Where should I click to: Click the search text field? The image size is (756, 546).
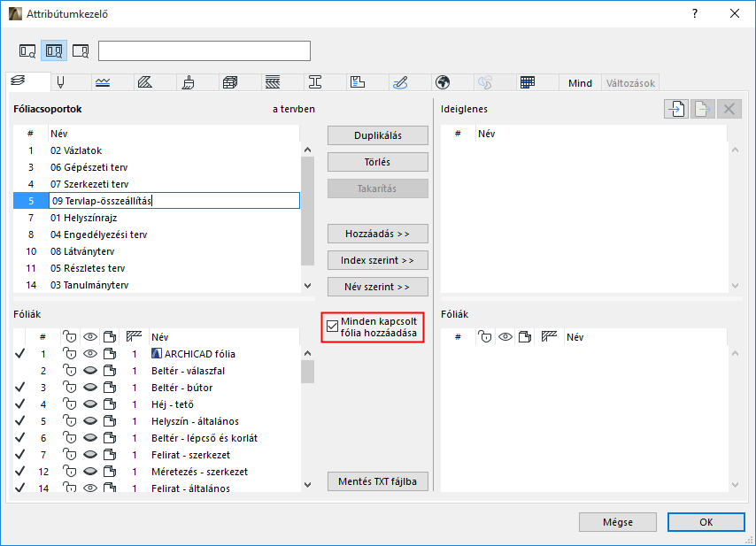pyautogui.click(x=204, y=50)
